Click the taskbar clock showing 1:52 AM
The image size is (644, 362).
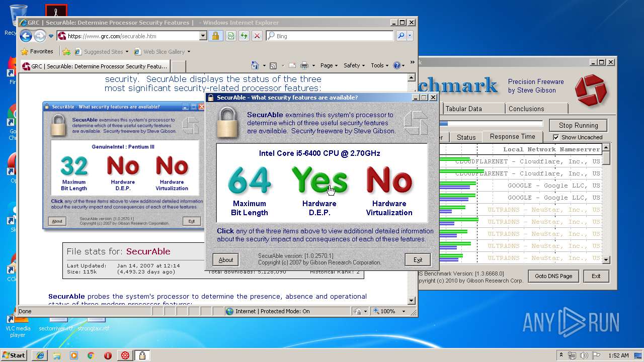pos(618,355)
